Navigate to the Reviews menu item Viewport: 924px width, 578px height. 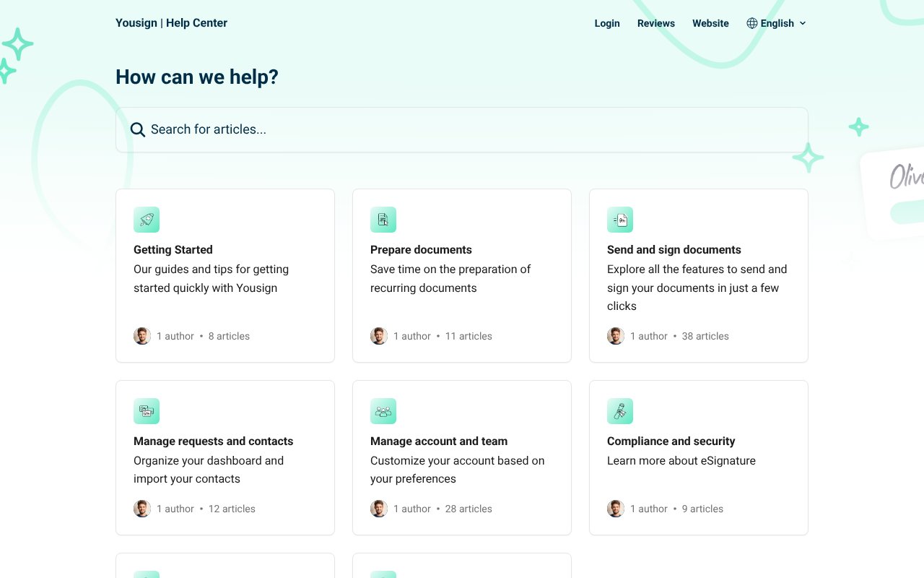click(655, 23)
